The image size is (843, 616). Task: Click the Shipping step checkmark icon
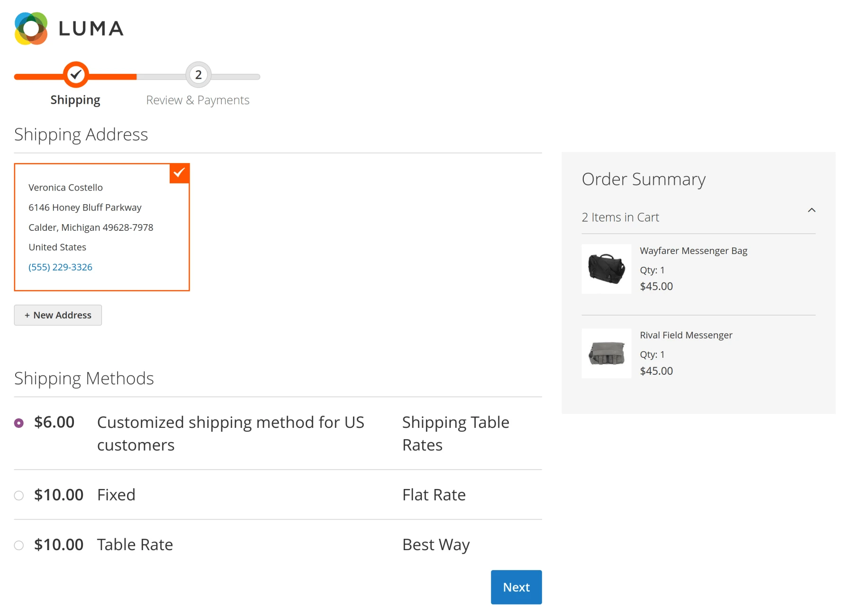tap(75, 74)
